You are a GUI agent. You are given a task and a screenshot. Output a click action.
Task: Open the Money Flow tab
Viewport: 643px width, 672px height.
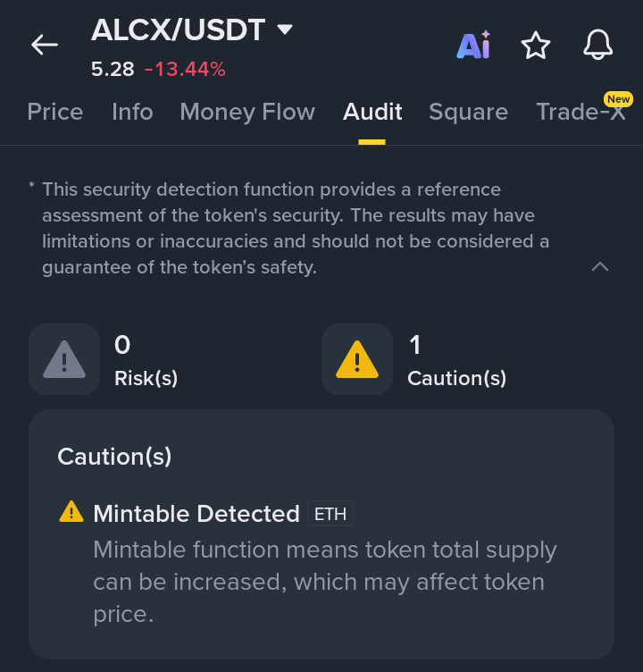pyautogui.click(x=247, y=112)
